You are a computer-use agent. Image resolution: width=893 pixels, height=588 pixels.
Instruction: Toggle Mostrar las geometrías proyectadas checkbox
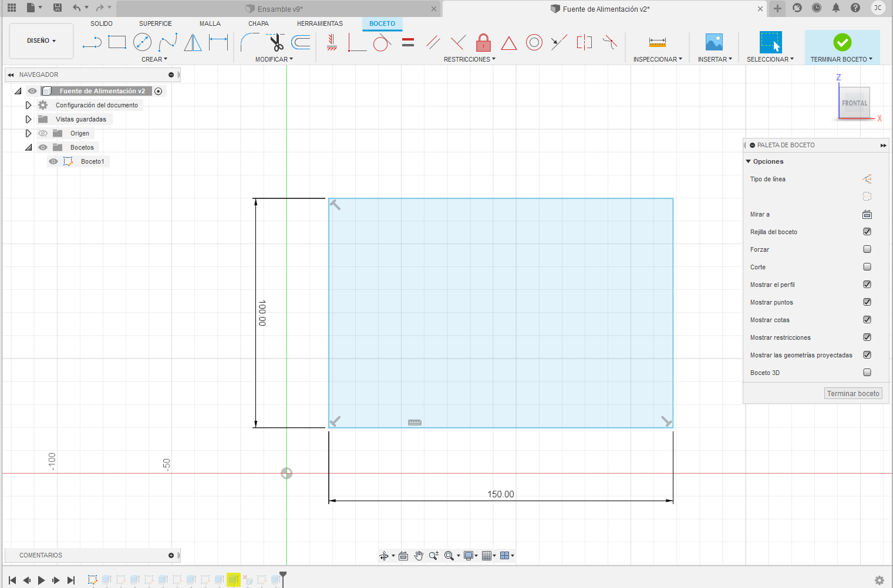[867, 355]
